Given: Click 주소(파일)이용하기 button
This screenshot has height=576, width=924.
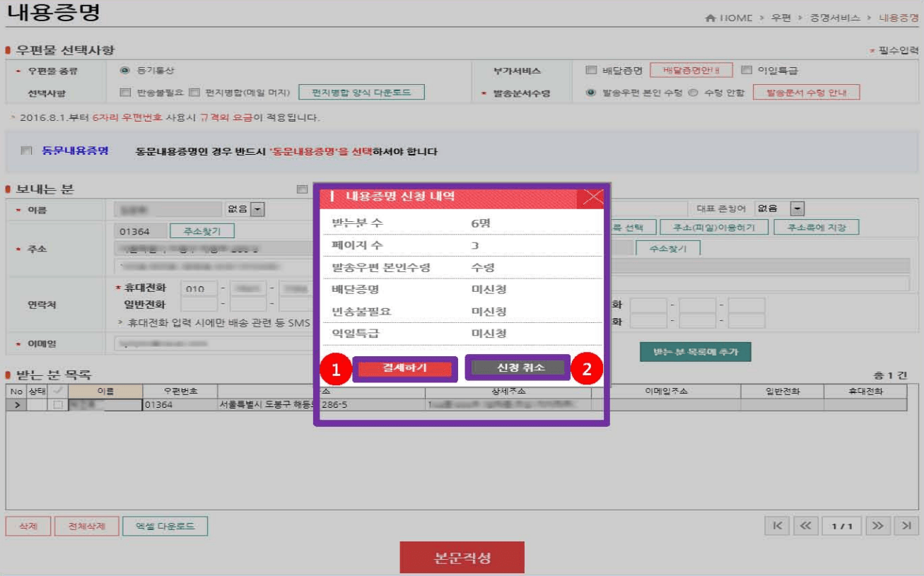Looking at the screenshot, I should tap(714, 228).
